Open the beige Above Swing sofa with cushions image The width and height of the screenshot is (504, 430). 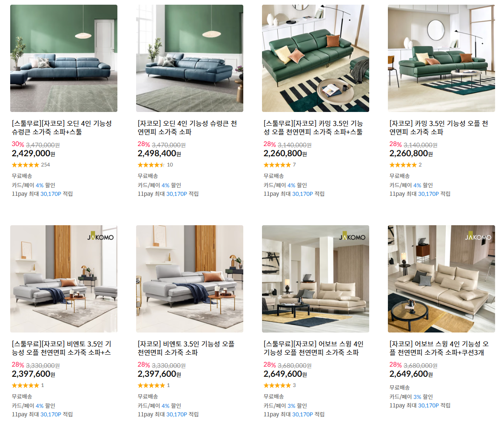(441, 279)
